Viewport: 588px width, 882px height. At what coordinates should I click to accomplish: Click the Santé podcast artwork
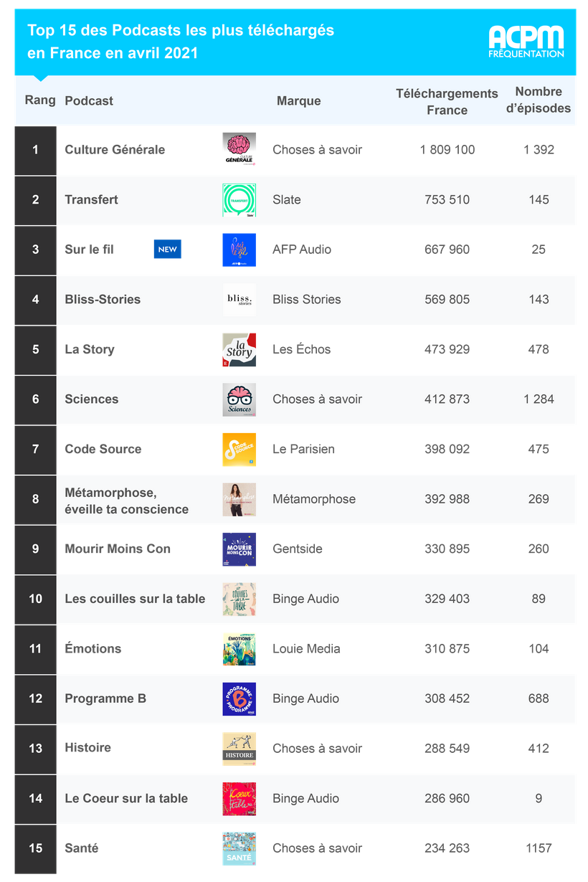pos(239,848)
